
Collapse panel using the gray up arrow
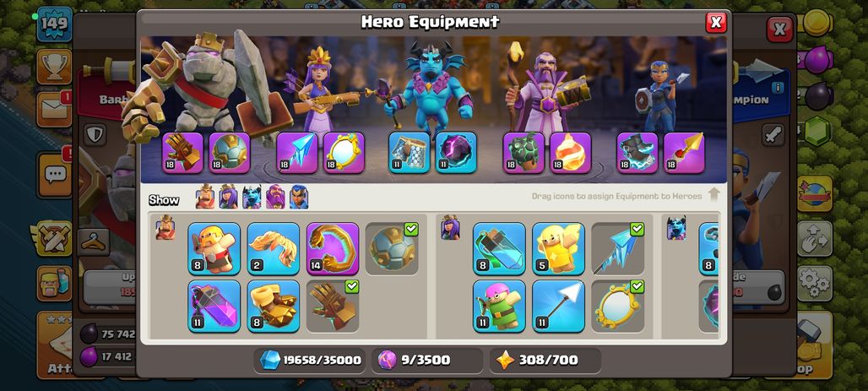click(x=713, y=195)
